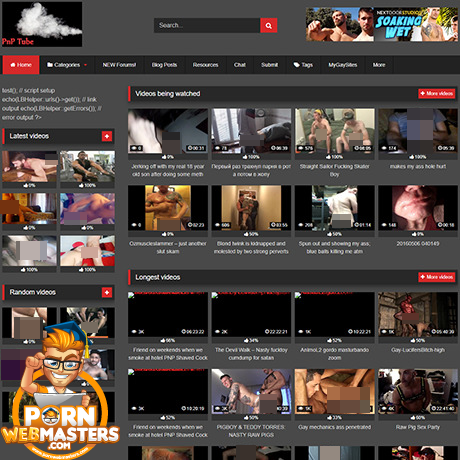Expand the Categories dropdown arrow
This screenshot has height=460, width=460.
(x=85, y=65)
